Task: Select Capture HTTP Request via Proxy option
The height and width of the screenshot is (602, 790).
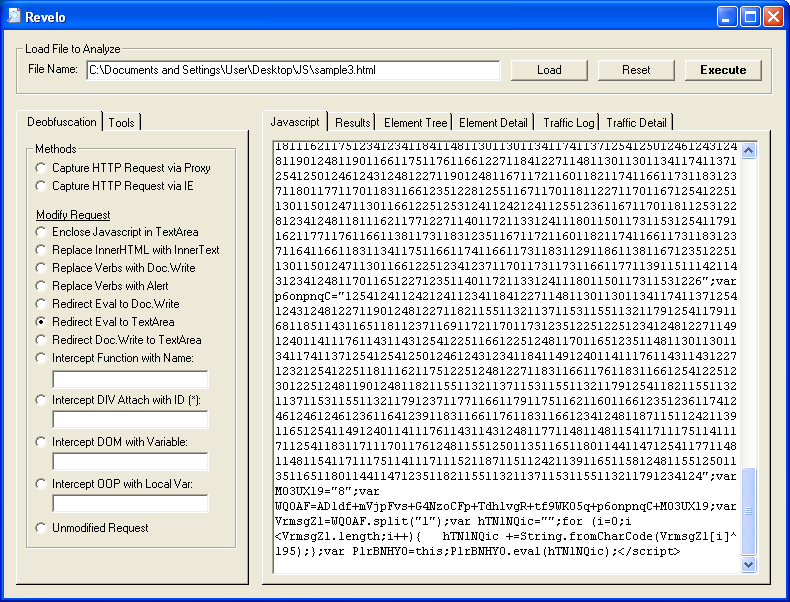Action: (41, 168)
